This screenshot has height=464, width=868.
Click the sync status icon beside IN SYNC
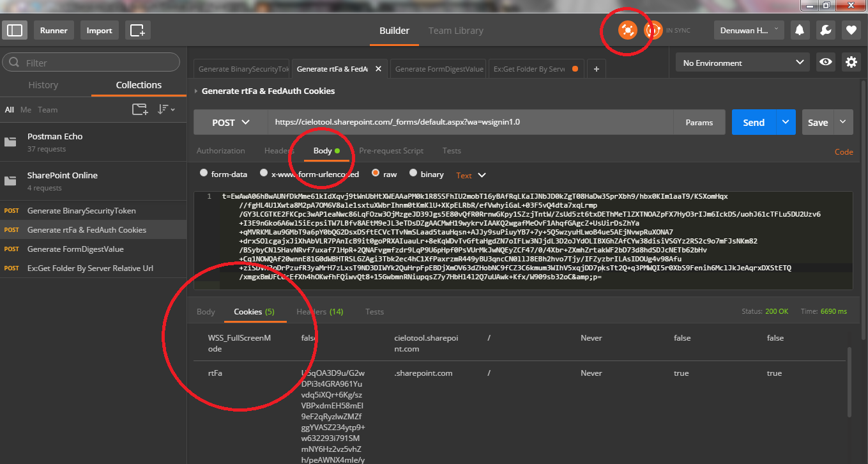tap(652, 29)
